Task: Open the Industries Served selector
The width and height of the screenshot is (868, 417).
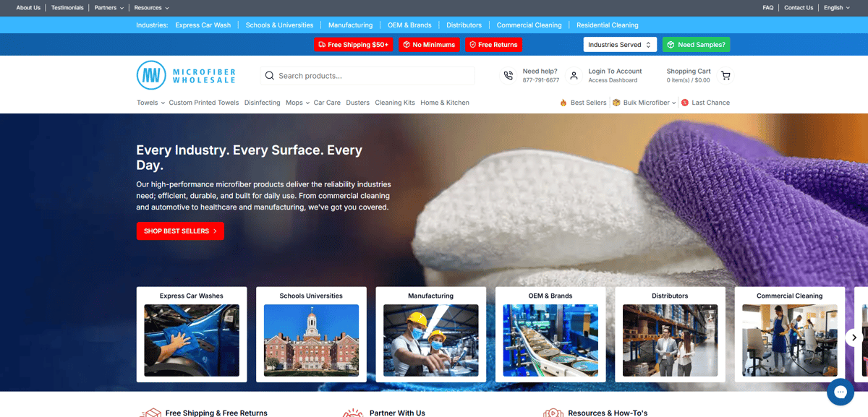Action: (x=620, y=45)
